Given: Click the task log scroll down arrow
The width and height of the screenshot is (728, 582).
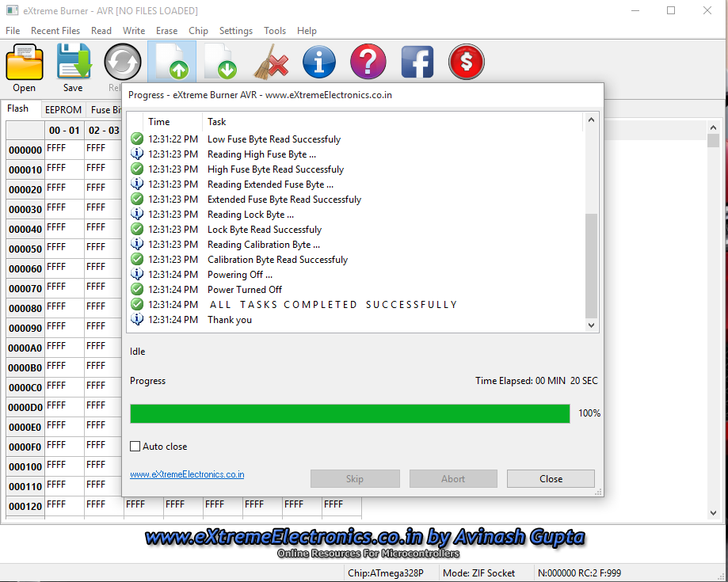Looking at the screenshot, I should 591,325.
